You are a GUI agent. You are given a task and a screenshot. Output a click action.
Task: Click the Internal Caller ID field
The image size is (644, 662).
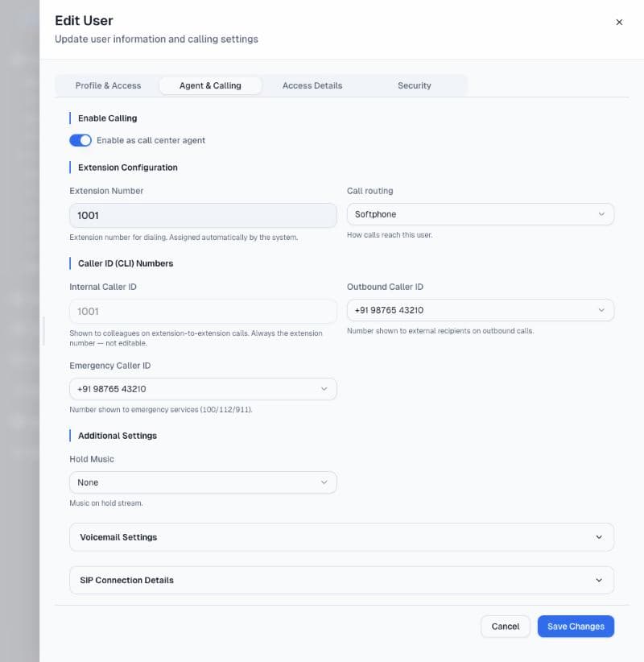pyautogui.click(x=203, y=311)
